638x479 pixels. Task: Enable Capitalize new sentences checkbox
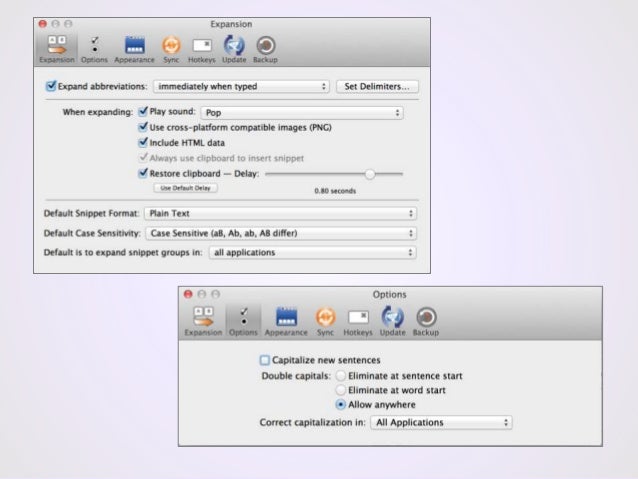pyautogui.click(x=264, y=360)
